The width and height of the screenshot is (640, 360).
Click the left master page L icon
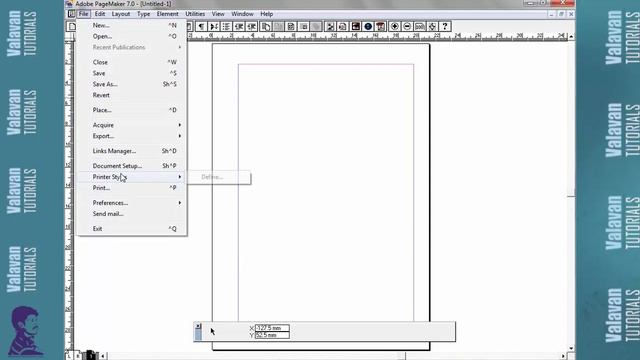pyautogui.click(x=70, y=356)
